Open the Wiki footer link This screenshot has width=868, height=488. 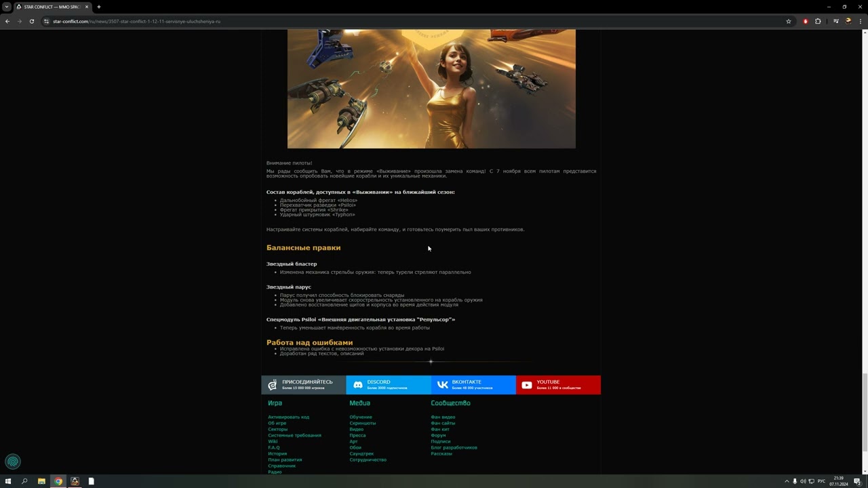pos(273,441)
